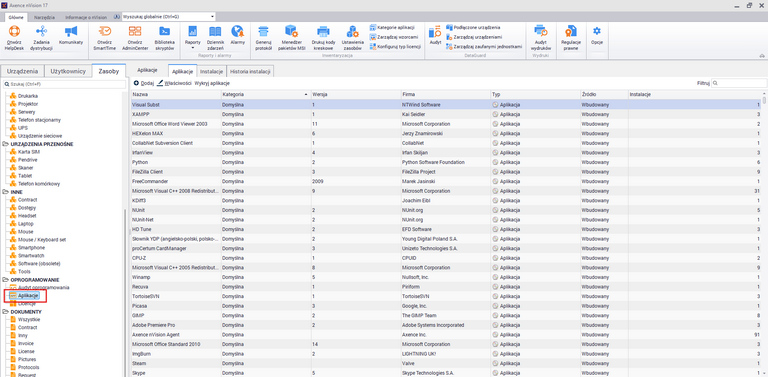Launch Otwórz SmartTime
768x377 pixels.
coord(104,38)
